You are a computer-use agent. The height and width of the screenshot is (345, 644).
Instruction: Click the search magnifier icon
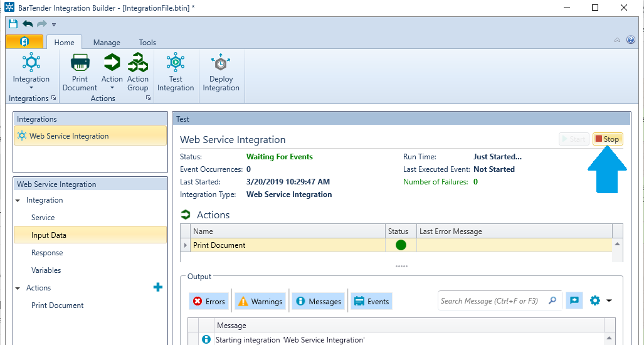pos(552,300)
